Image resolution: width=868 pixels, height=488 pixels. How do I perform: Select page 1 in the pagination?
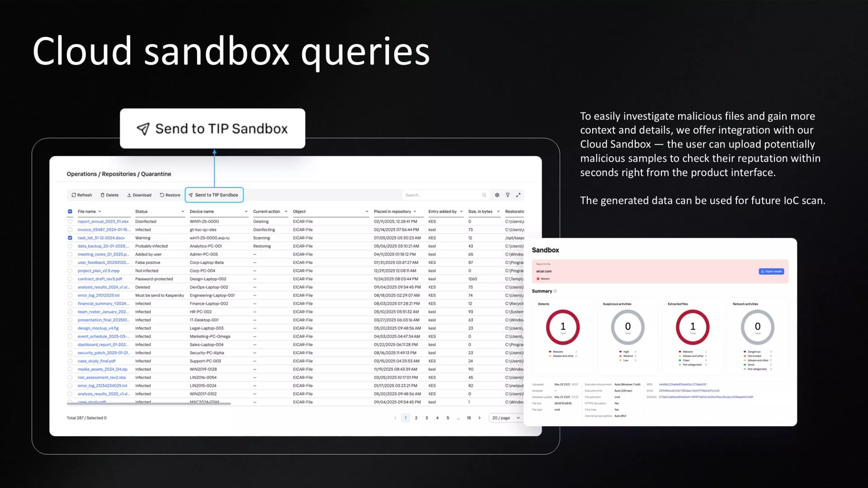pyautogui.click(x=406, y=418)
